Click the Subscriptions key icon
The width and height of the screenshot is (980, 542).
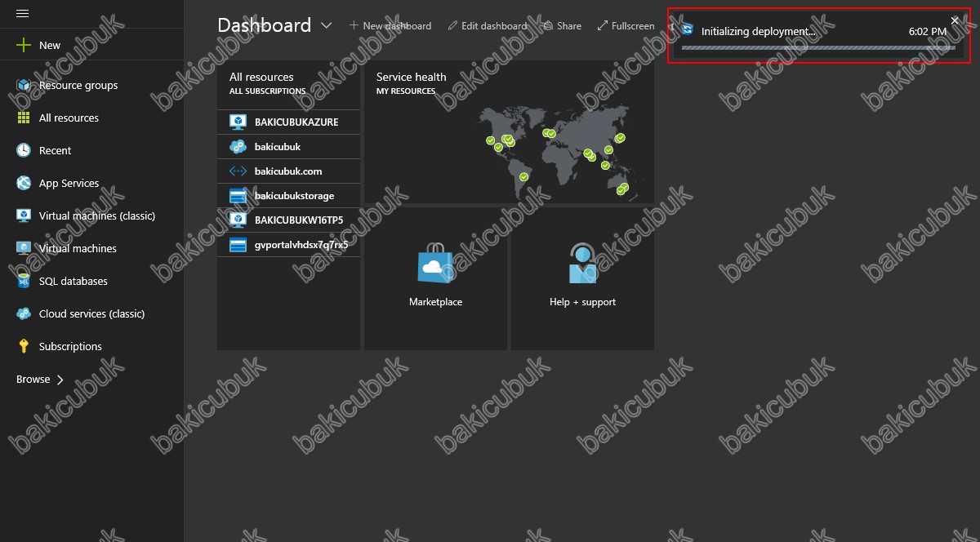[x=24, y=346]
